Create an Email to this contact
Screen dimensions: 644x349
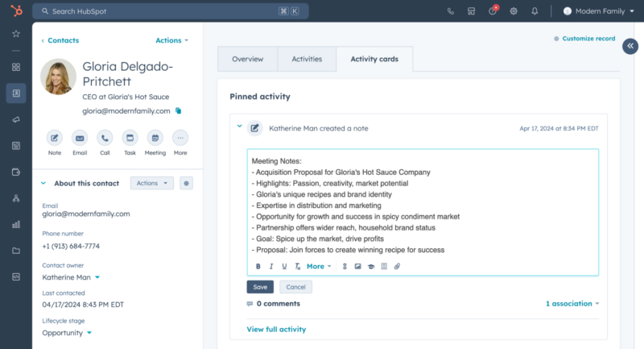[x=80, y=138]
